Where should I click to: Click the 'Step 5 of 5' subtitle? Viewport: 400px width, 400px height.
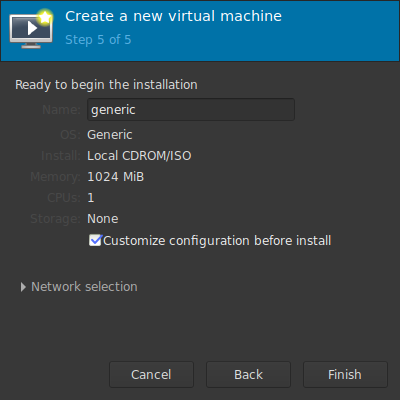click(x=98, y=40)
